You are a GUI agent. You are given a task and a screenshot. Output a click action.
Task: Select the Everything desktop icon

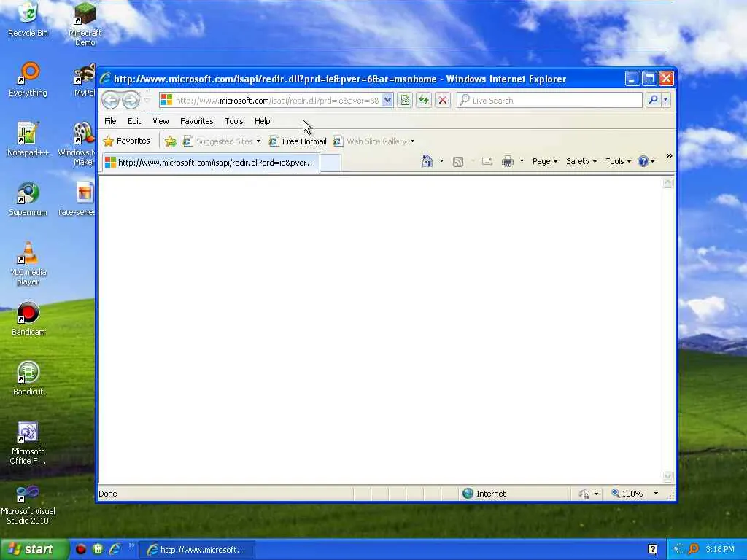pos(28,79)
